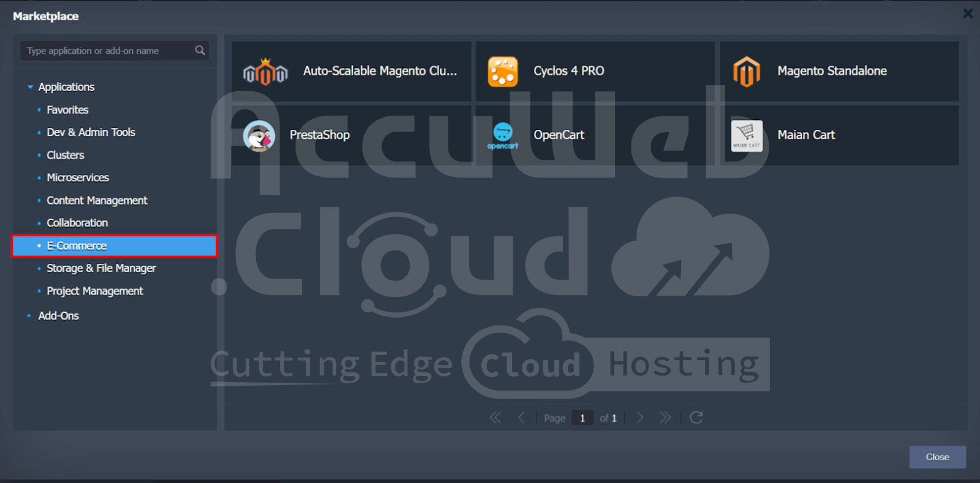
Task: Jump to the last page
Action: pos(665,417)
